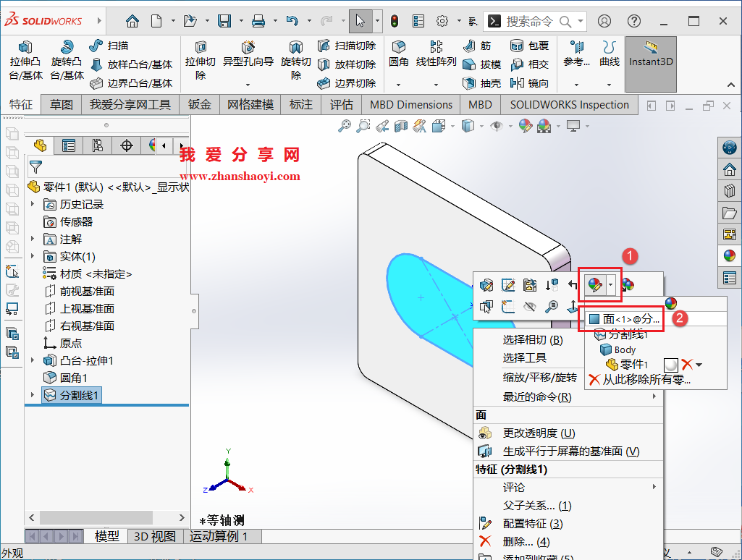742x560 pixels.
Task: Switch to the 钣金 ribbon tab
Action: point(199,104)
